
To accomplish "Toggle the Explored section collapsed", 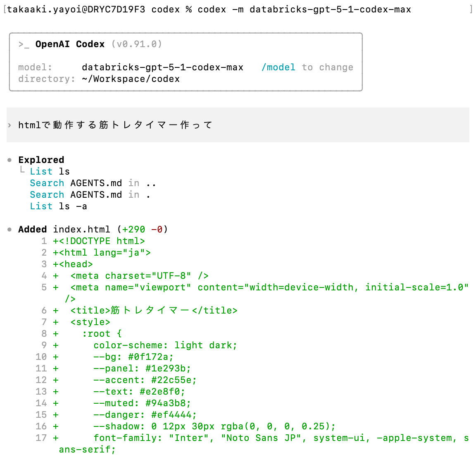I will click(x=41, y=160).
